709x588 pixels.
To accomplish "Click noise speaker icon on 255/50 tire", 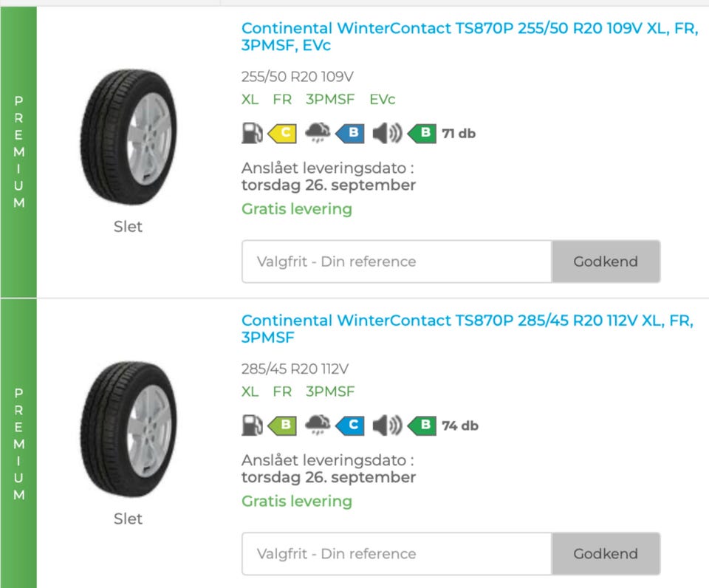I will 387,134.
